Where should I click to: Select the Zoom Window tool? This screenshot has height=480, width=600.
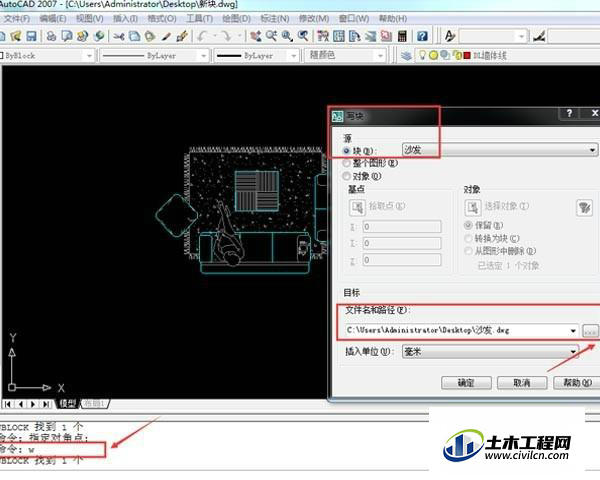287,36
